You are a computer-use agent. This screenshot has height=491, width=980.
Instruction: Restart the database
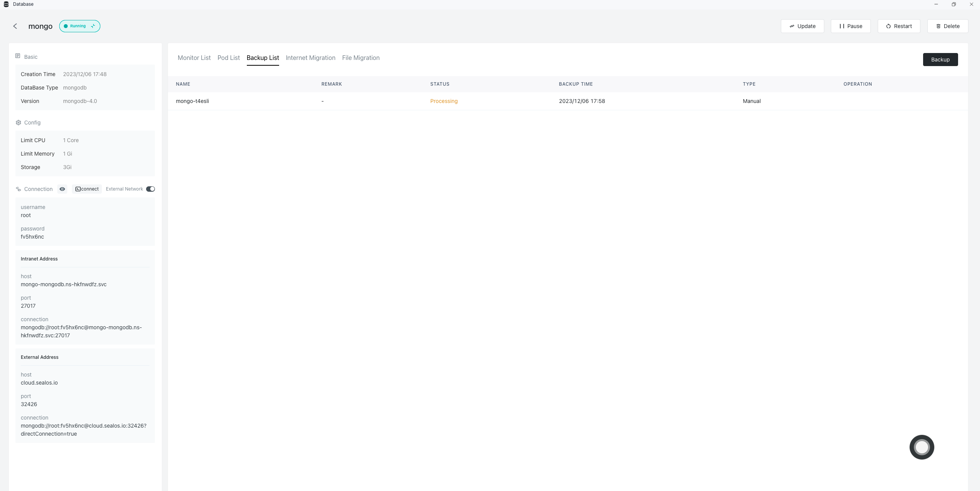[x=898, y=26]
